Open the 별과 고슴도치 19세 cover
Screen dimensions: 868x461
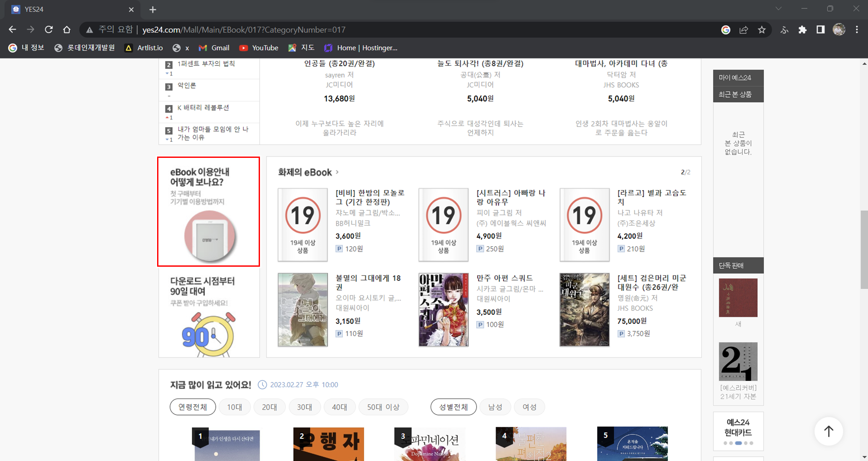pos(584,225)
